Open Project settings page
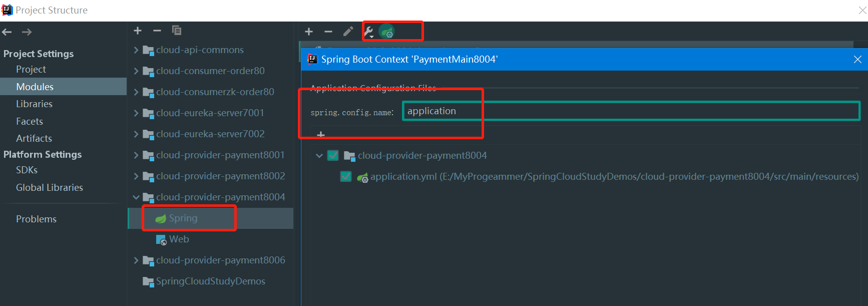 point(31,70)
